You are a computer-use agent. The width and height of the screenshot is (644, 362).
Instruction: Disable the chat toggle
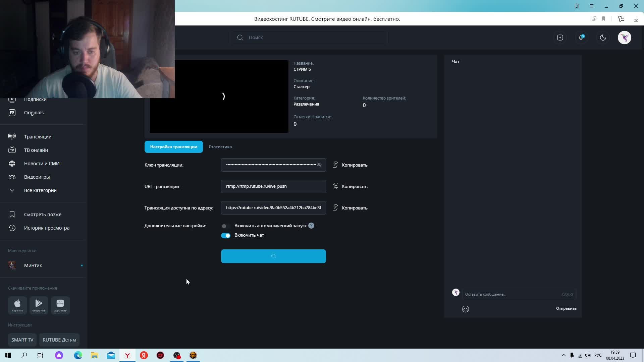click(x=225, y=235)
